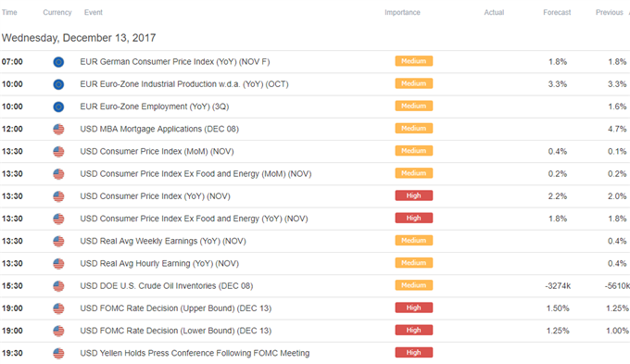Viewport: 630px width, 364px height.
Task: Click the US flag beside DOE Crude Oil Inventories
Action: click(58, 286)
